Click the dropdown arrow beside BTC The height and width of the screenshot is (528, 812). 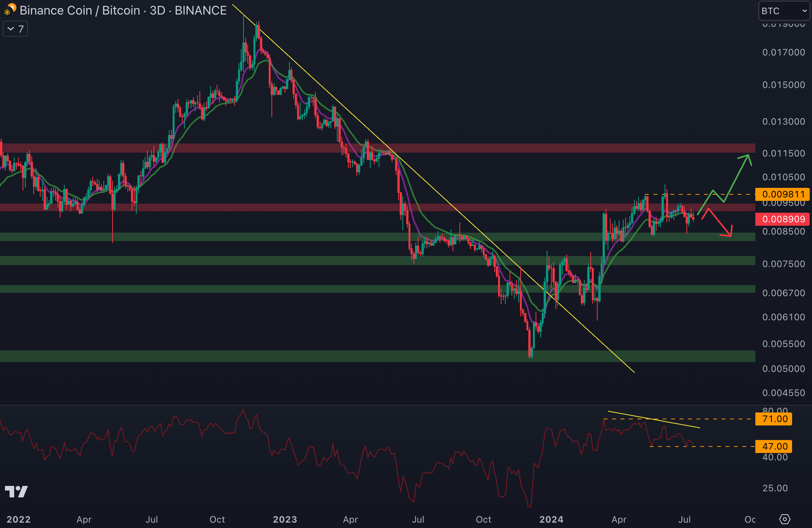coord(804,11)
